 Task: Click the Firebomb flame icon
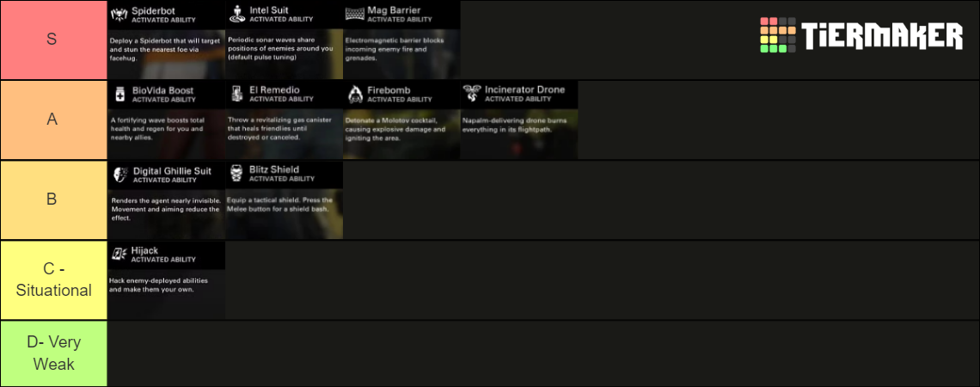click(354, 94)
